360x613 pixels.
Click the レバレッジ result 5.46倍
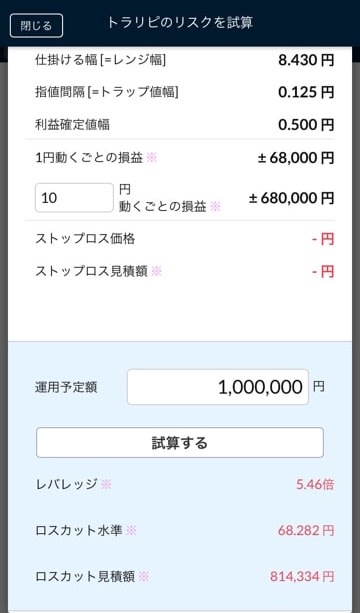(315, 485)
